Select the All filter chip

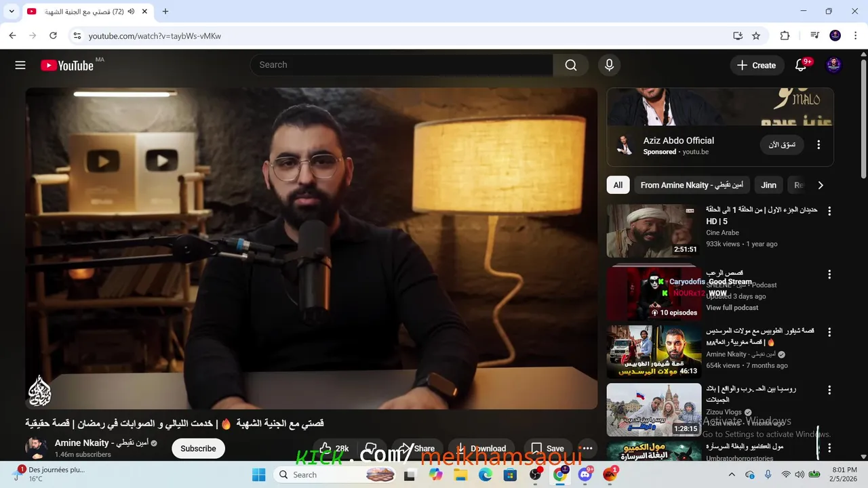coord(618,185)
